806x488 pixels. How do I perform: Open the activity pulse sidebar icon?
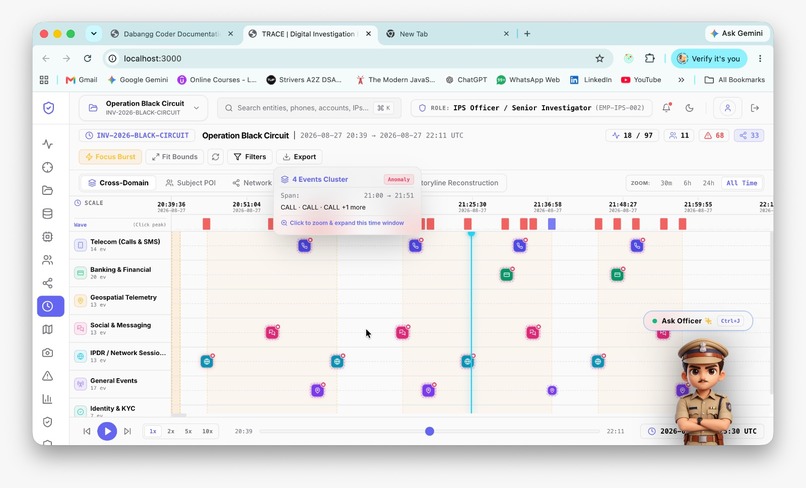coord(48,144)
